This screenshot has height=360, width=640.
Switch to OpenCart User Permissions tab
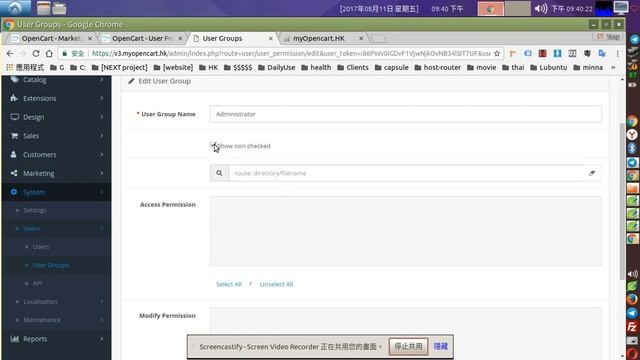point(142,38)
